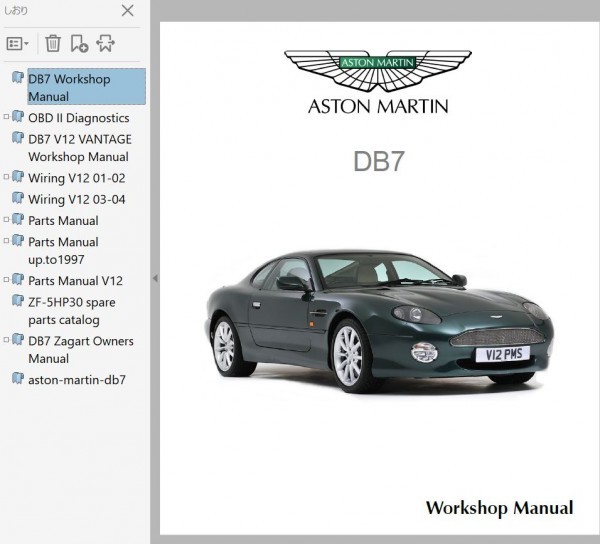Click the find current bookmark icon
Viewport: 600px width, 544px height.
105,43
